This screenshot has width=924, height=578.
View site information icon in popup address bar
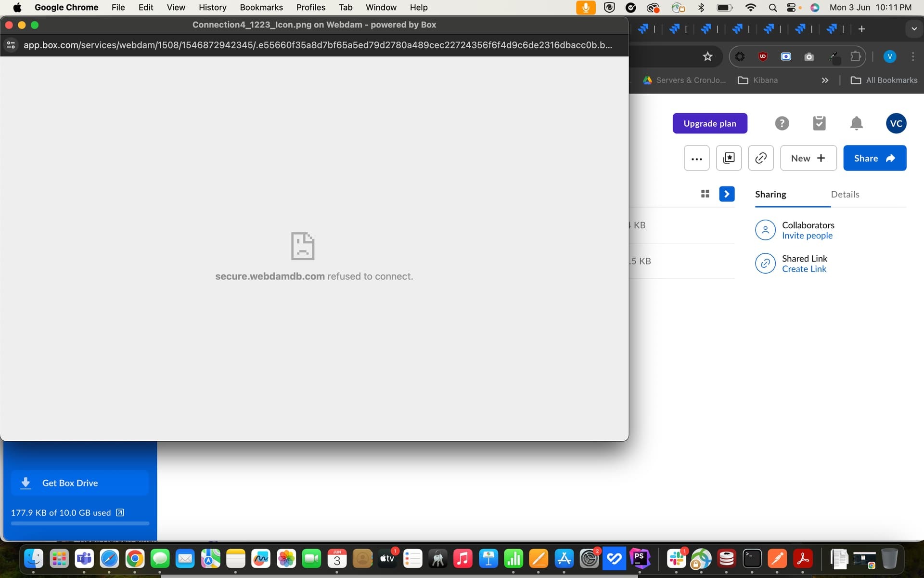[11, 45]
